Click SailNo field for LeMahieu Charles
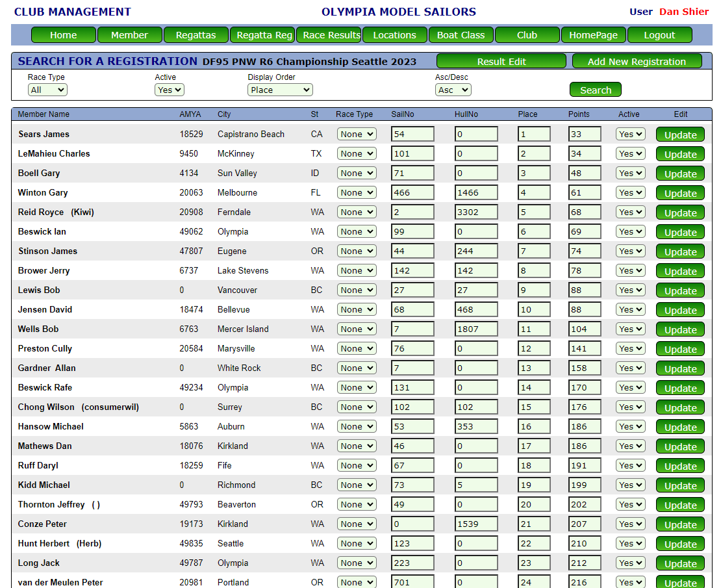This screenshot has width=721, height=588. [x=412, y=154]
